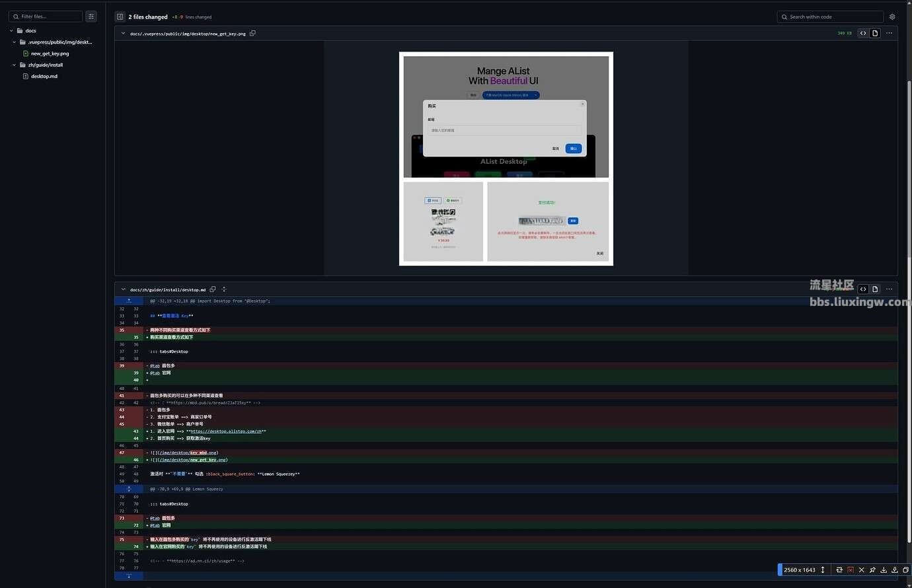The width and height of the screenshot is (912, 588).
Task: Click the 2 files changed heading
Action: point(148,17)
